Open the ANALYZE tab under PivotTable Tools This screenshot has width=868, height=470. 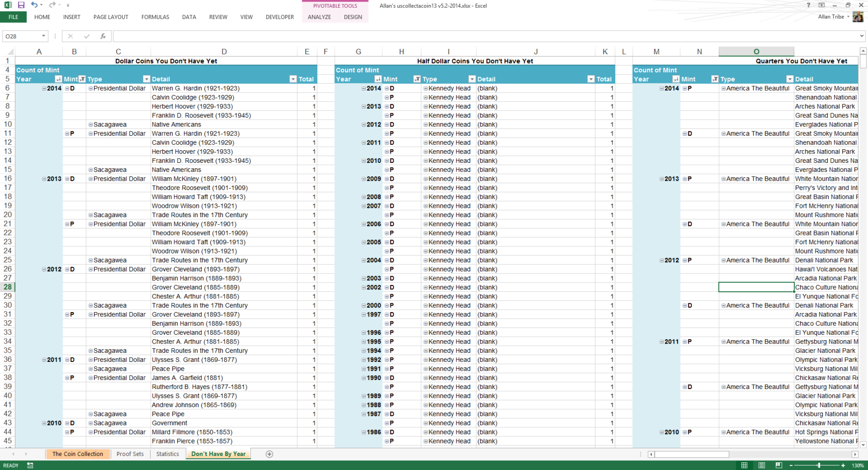click(319, 17)
